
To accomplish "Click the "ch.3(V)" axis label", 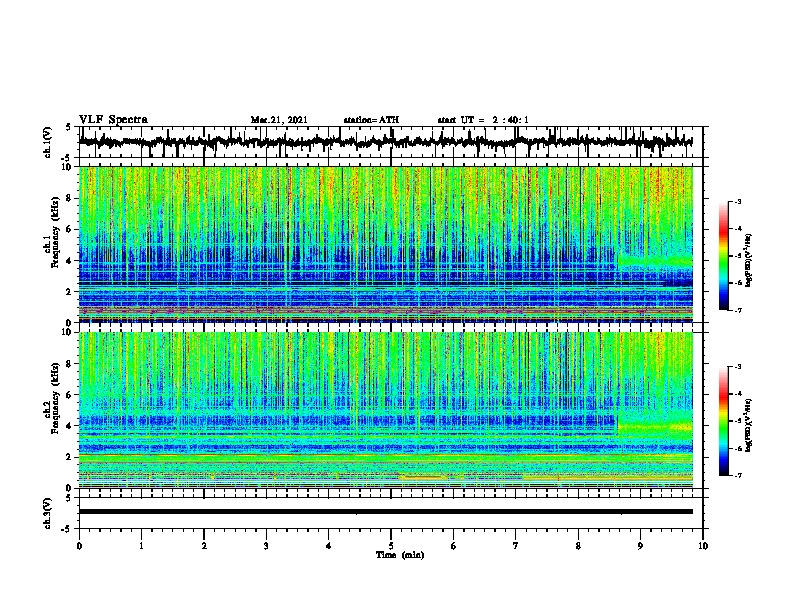I will tap(48, 513).
